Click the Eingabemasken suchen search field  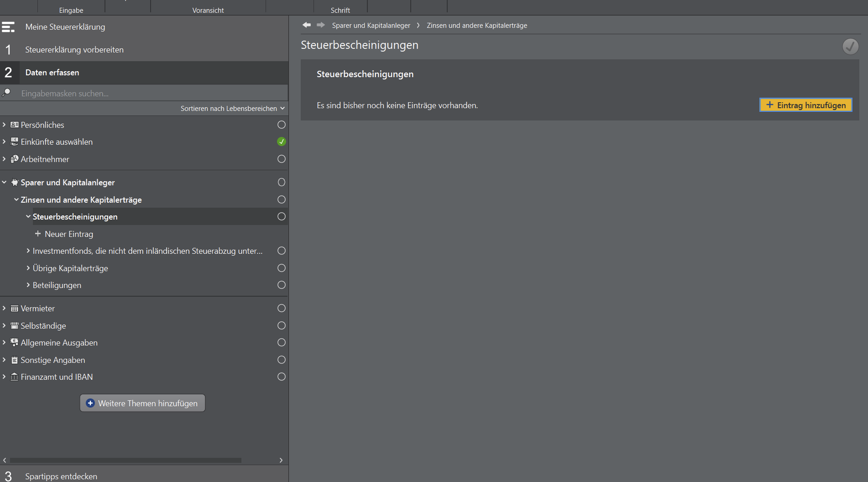[x=151, y=93]
